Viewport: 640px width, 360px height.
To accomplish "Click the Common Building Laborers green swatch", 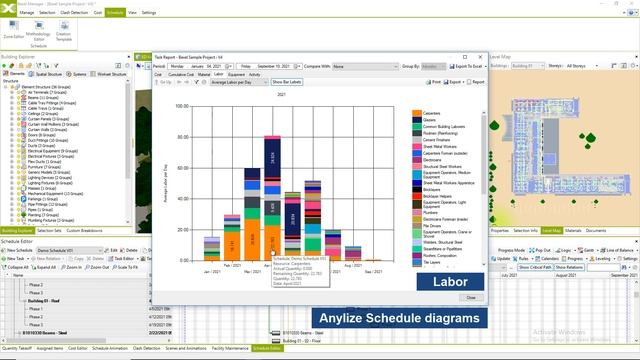I will click(x=417, y=127).
